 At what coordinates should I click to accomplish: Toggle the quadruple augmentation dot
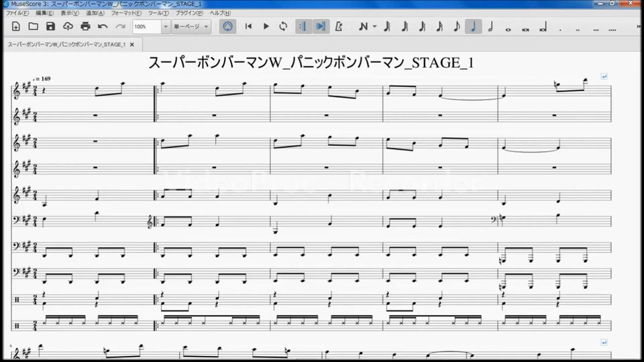tap(612, 29)
